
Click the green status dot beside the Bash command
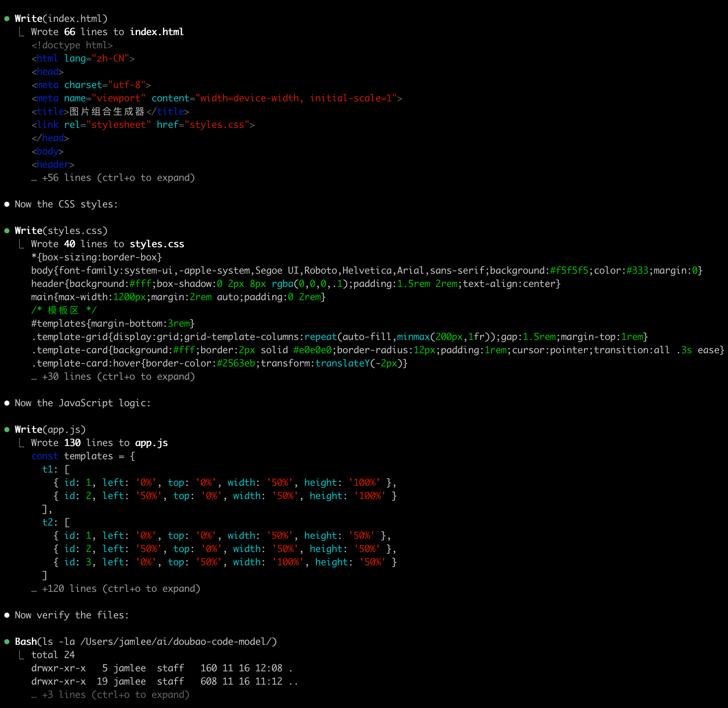point(7,642)
